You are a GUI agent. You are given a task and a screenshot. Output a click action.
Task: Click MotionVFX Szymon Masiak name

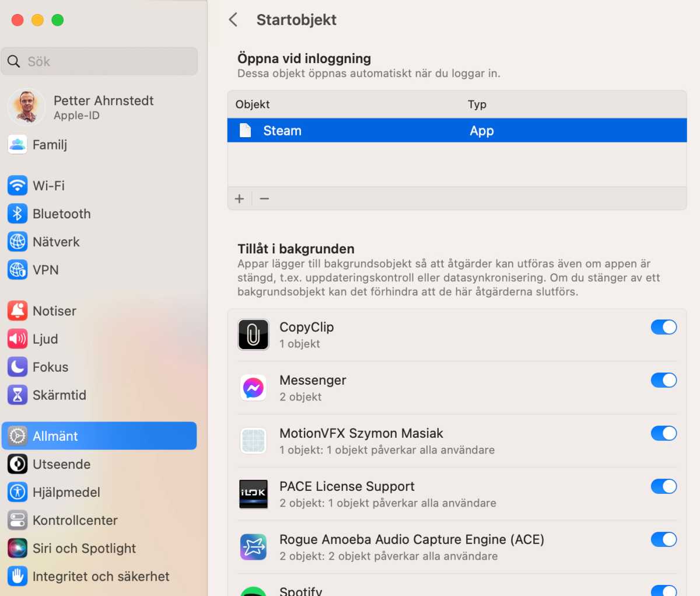[361, 433]
